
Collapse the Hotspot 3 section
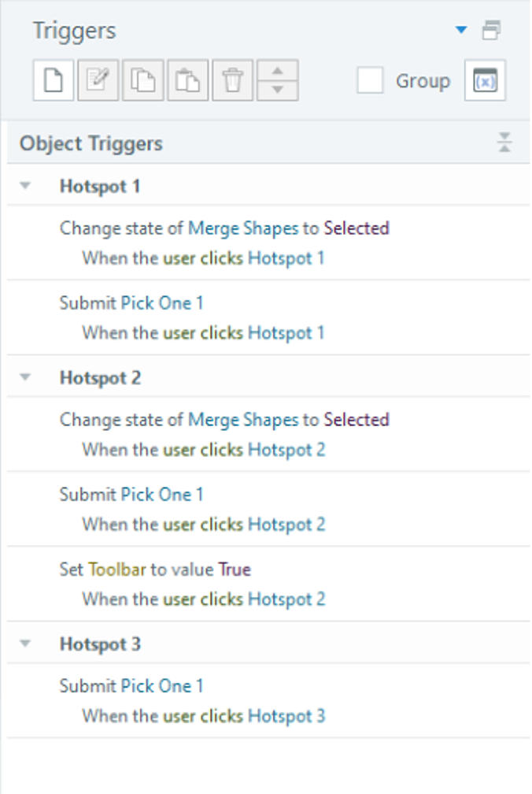point(25,644)
